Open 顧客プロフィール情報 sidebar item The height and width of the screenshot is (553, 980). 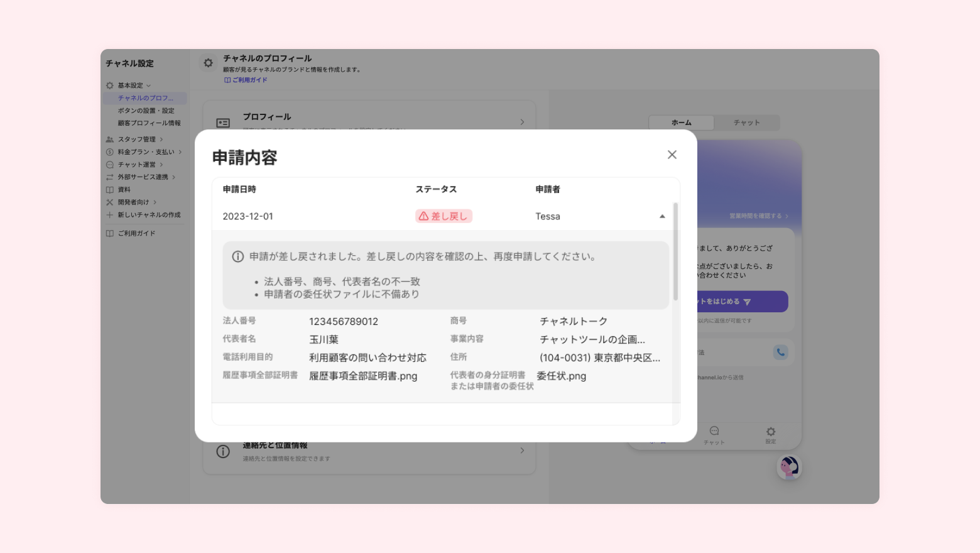click(149, 123)
